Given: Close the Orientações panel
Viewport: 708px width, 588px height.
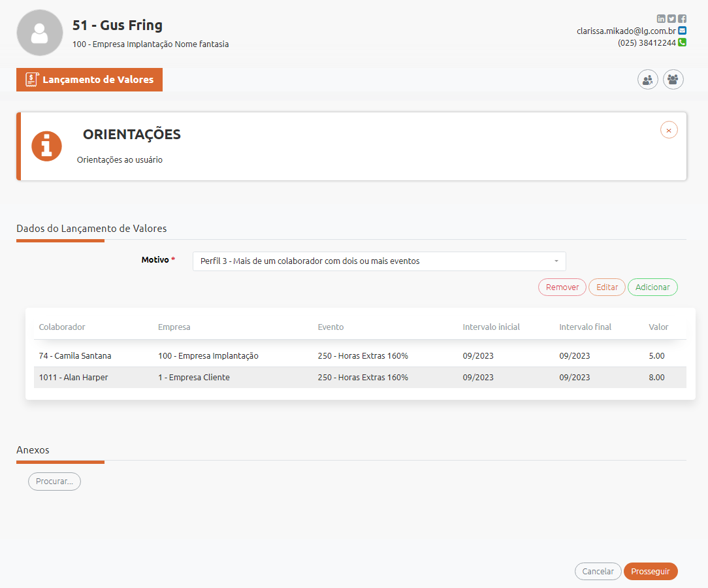Looking at the screenshot, I should (x=669, y=130).
